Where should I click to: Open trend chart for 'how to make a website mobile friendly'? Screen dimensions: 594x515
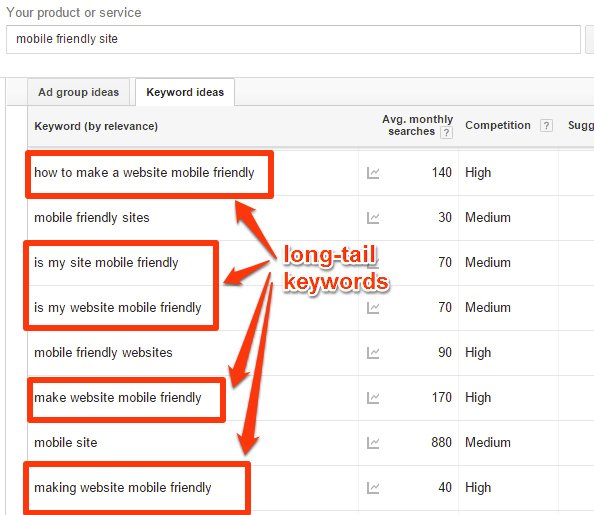pos(373,173)
